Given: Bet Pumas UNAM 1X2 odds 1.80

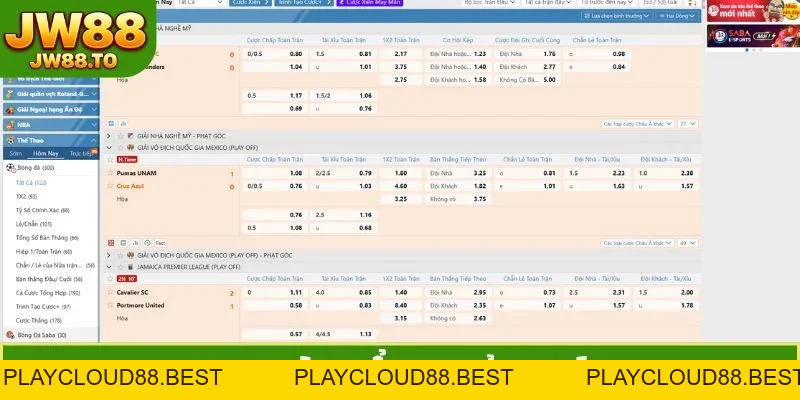Looking at the screenshot, I should pos(401,173).
